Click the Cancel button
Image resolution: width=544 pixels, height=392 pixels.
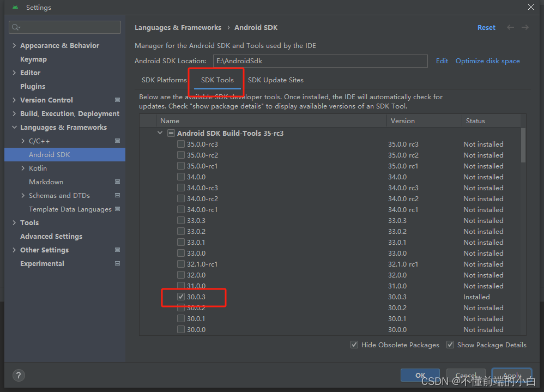466,375
